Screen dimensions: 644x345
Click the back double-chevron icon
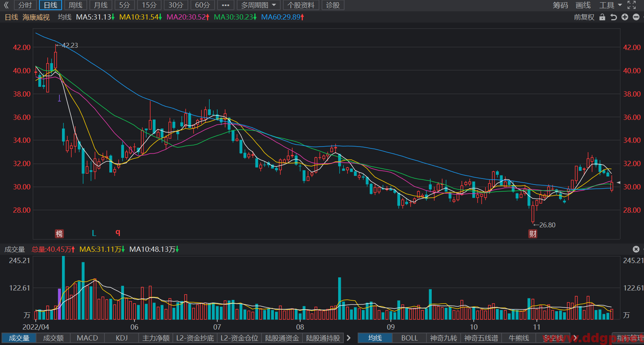point(6,5)
